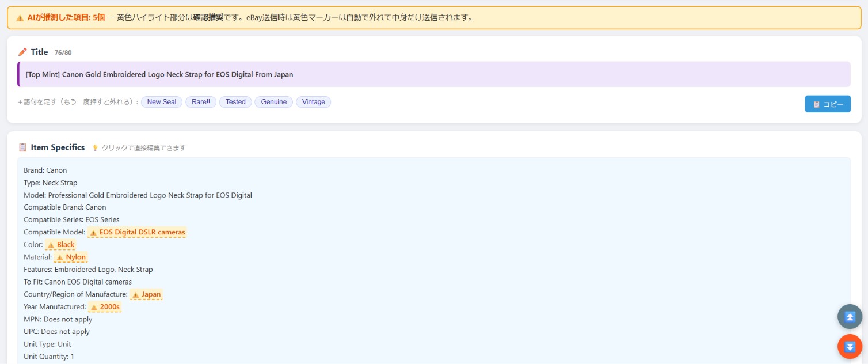The width and height of the screenshot is (868, 364).
Task: Toggle the New Seal phrase chip
Action: click(162, 102)
